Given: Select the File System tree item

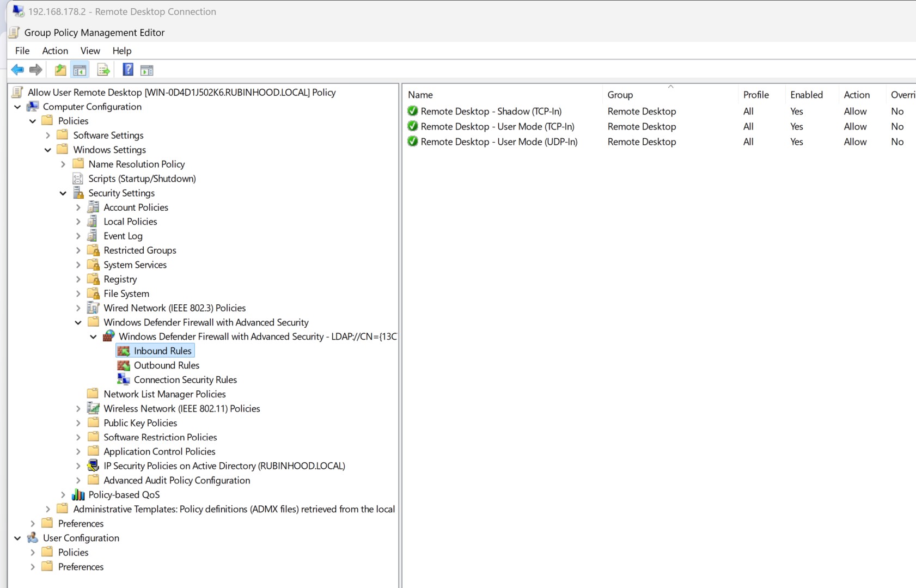Looking at the screenshot, I should 126,294.
